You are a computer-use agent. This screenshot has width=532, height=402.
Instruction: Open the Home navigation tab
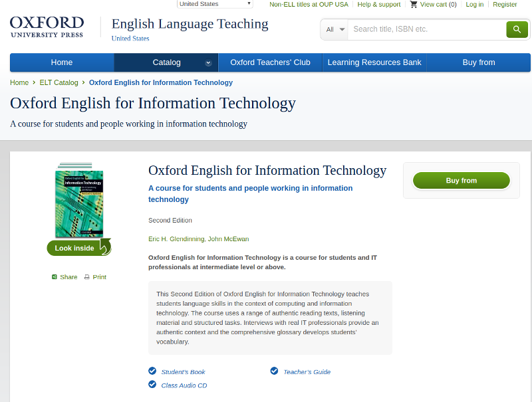coord(62,62)
